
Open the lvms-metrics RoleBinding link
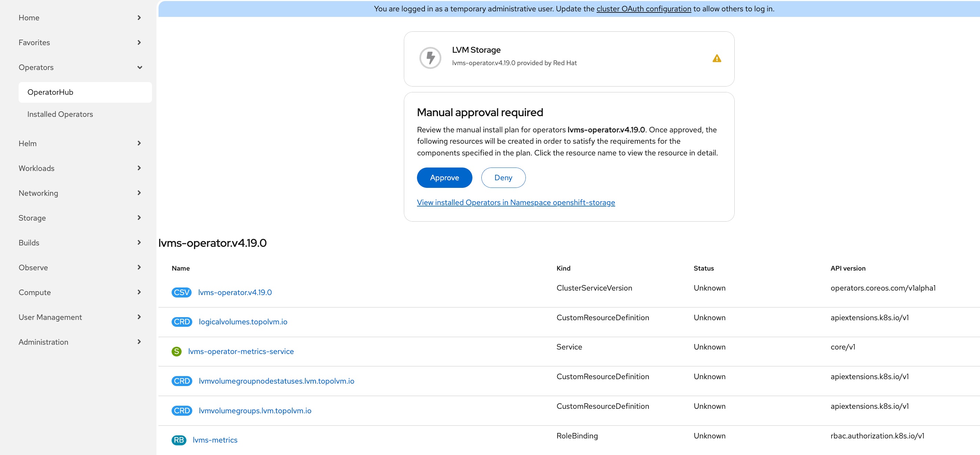pyautogui.click(x=215, y=440)
